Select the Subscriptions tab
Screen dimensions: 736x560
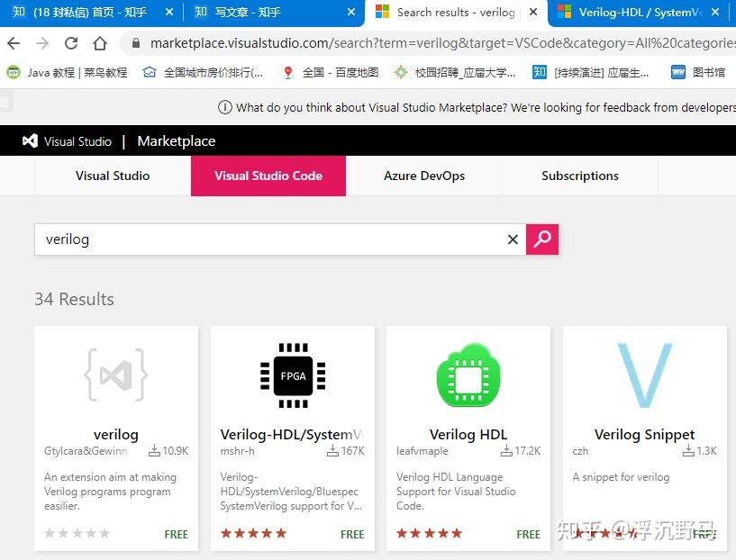tap(579, 176)
